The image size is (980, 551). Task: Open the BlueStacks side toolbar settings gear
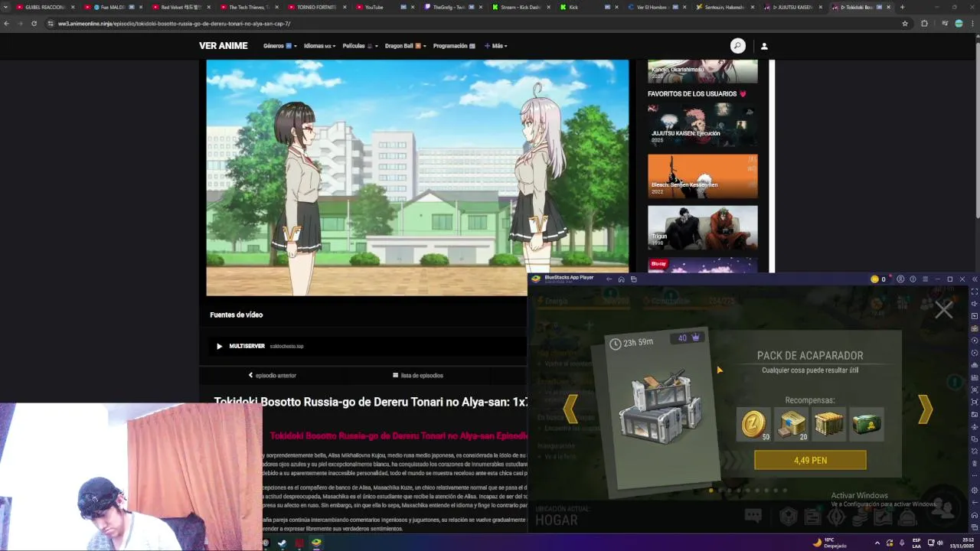click(974, 491)
